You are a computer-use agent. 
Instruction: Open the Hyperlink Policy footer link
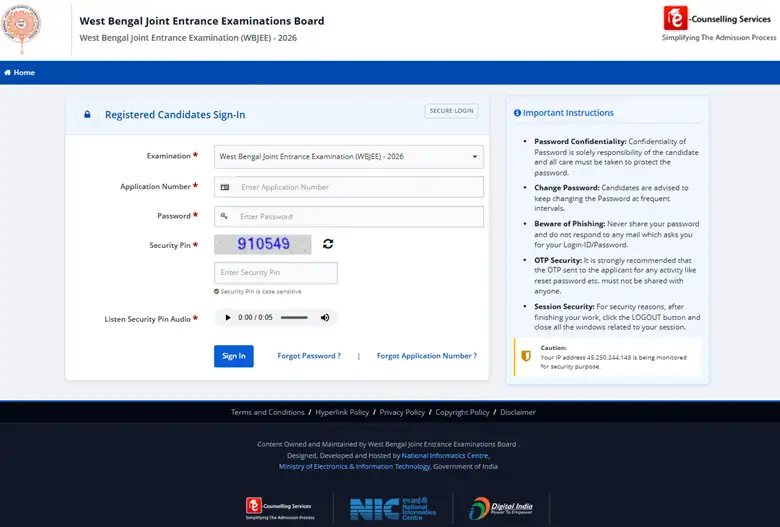click(342, 412)
